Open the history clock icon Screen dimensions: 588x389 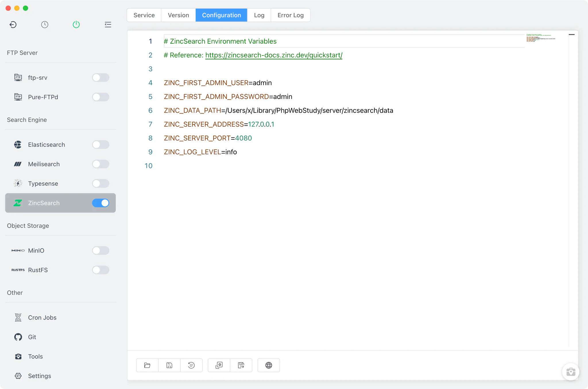(x=45, y=24)
